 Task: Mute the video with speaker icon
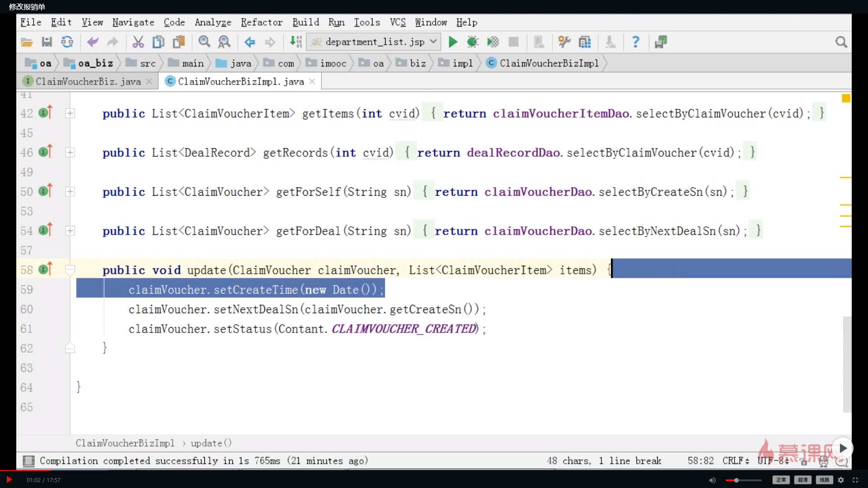(712, 480)
